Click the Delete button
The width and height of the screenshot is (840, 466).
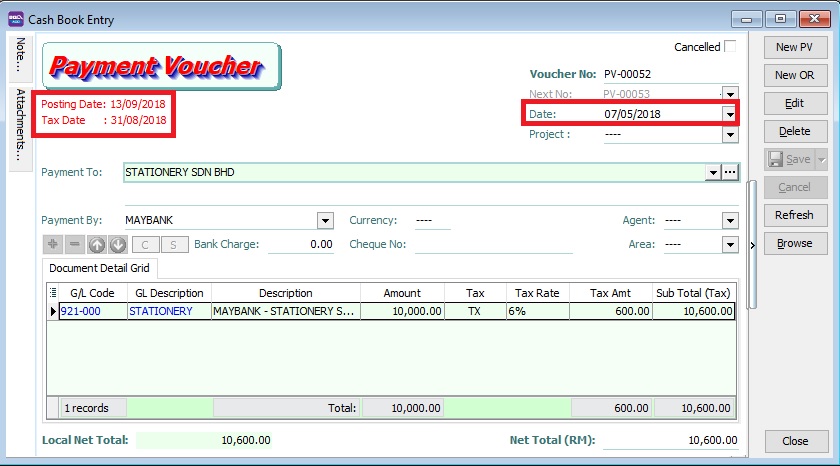click(795, 131)
